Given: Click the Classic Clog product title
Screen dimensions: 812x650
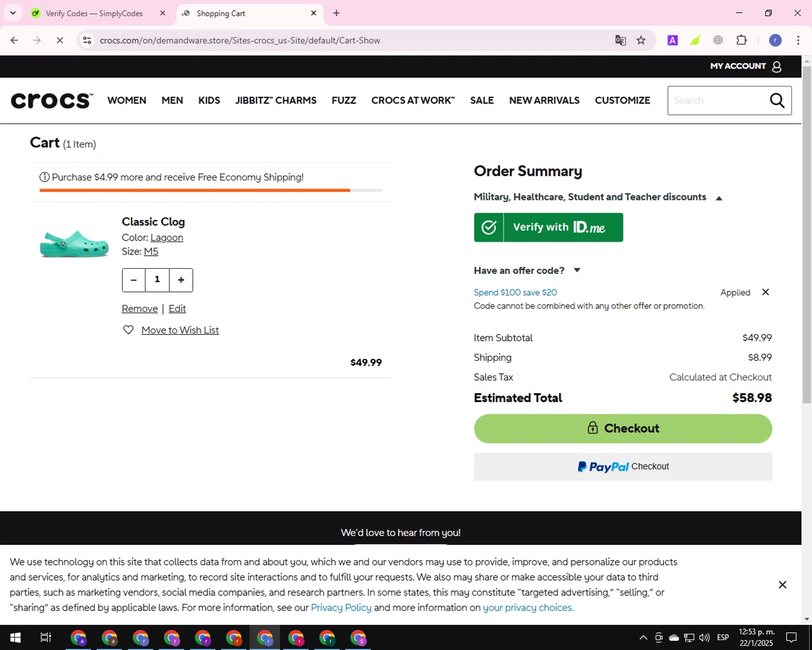Looking at the screenshot, I should click(153, 222).
